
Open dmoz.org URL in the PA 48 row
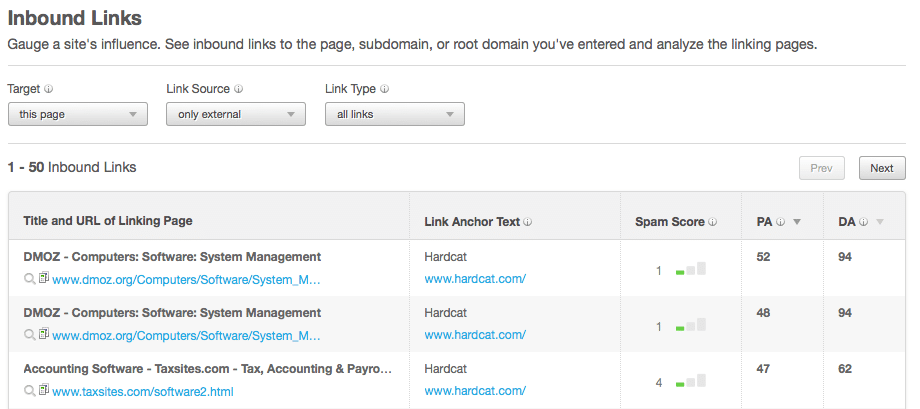click(187, 336)
